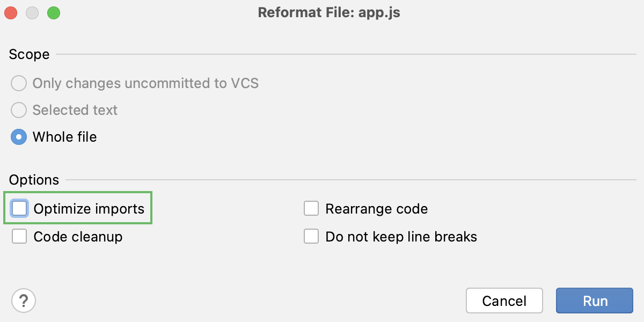Select Only changes uncommitted to VCS

tap(19, 83)
